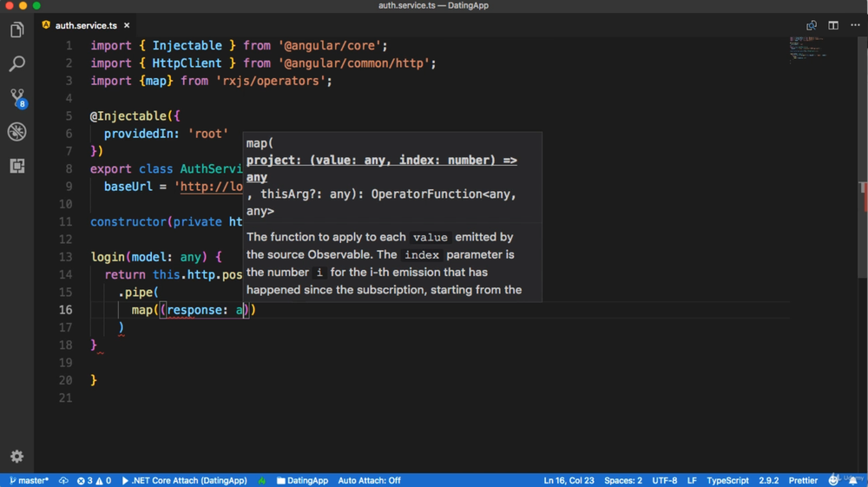Start .NET Core Attach (DatingApp) debug
Image resolution: width=868 pixels, height=487 pixels.
184,480
